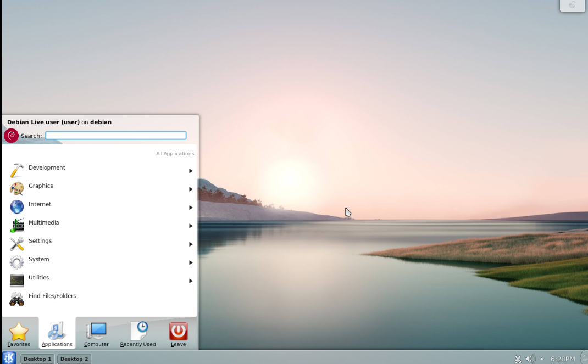588x364 pixels.
Task: Focus the Search input field
Action: [115, 136]
